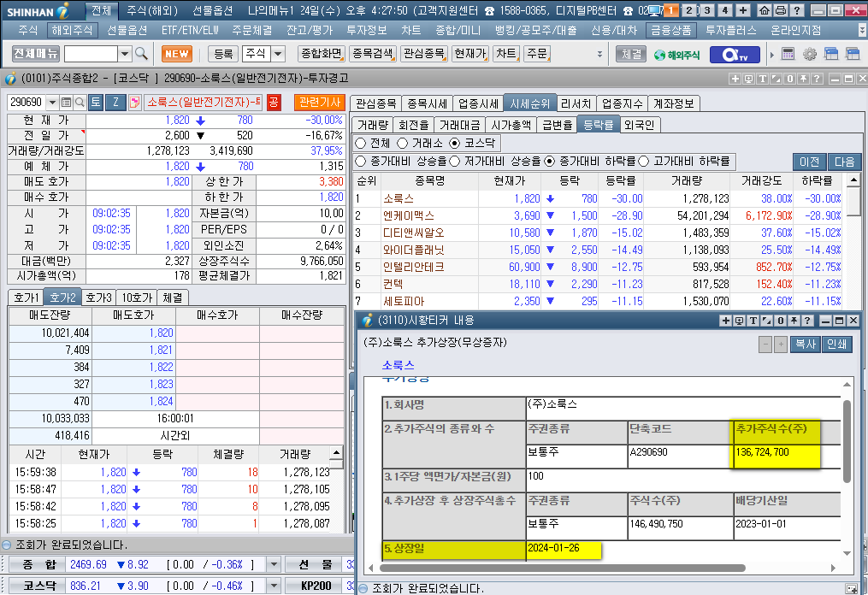Select 고가대비 하락률 radio option
Image resolution: width=868 pixels, height=595 pixels.
643,161
